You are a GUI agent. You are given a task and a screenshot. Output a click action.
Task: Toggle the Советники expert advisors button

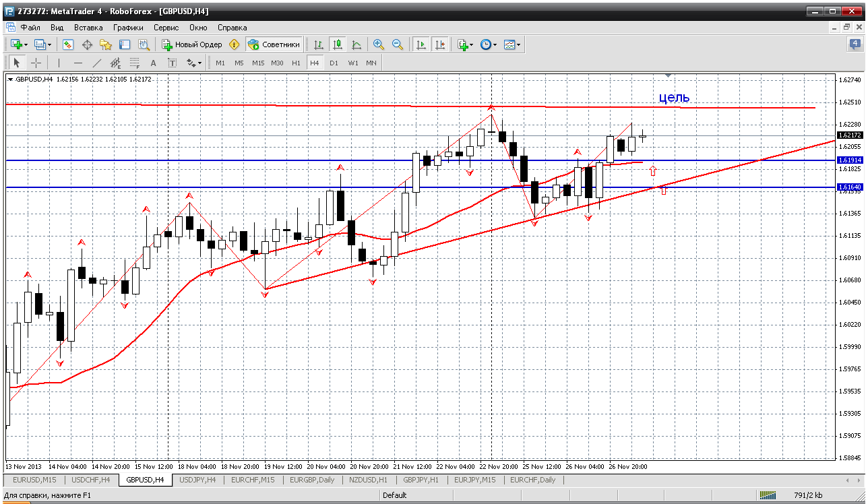274,44
